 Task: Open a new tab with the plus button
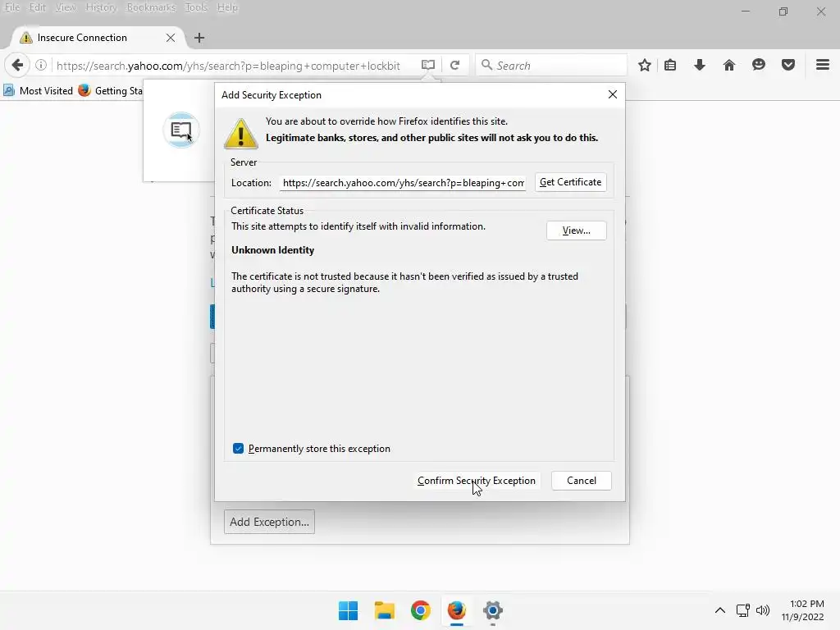coord(199,38)
